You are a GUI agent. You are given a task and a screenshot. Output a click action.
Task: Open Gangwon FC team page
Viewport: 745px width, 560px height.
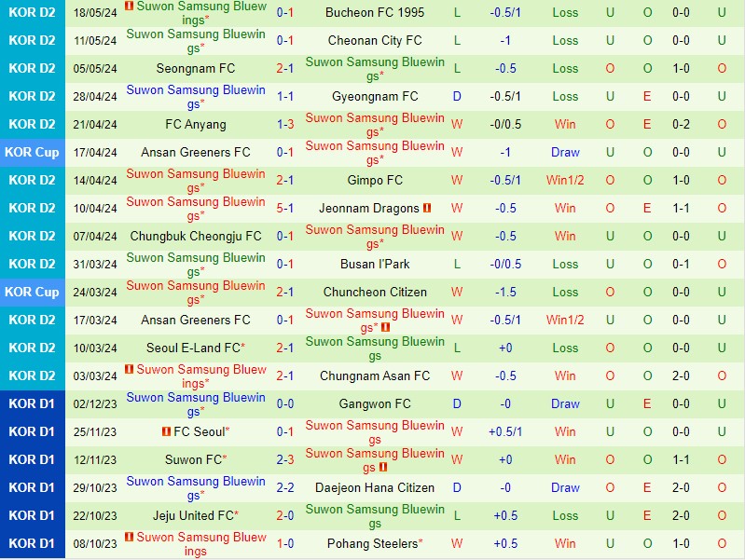(375, 403)
